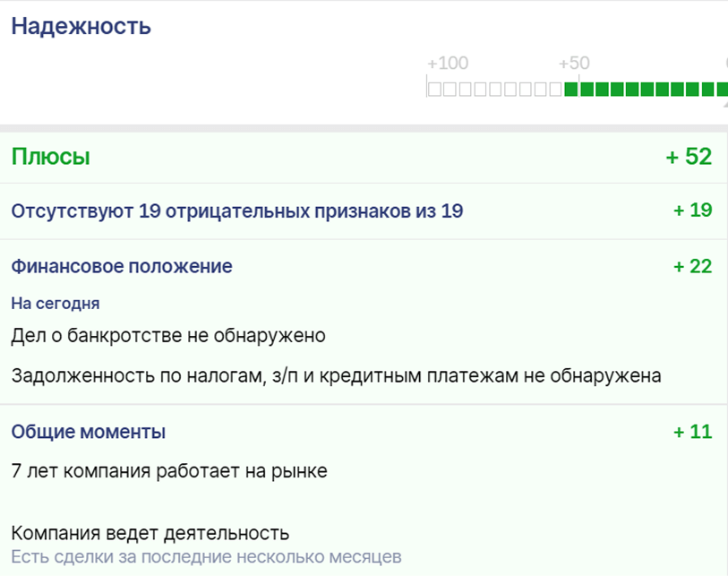The image size is (728, 576).
Task: Expand the Финансовое положение section
Action: 122,266
